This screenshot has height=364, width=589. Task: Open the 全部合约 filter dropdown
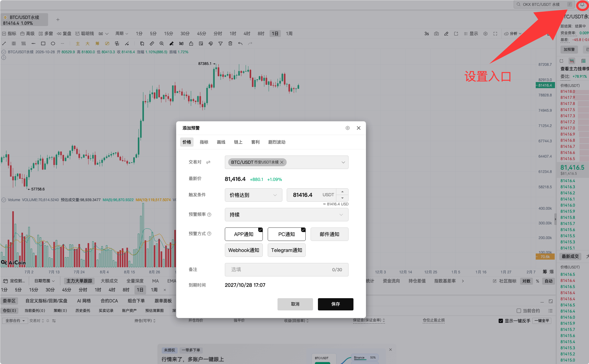15,321
